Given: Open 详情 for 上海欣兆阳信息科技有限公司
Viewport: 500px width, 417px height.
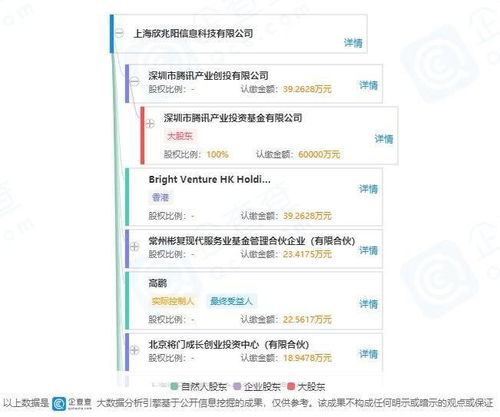Looking at the screenshot, I should click(353, 43).
